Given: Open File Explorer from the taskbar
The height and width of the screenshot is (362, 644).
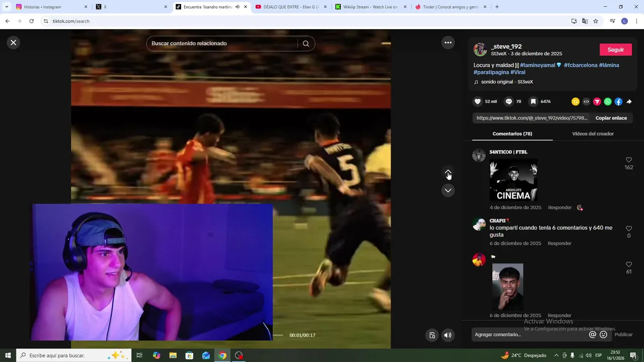Looking at the screenshot, I should coord(173,355).
